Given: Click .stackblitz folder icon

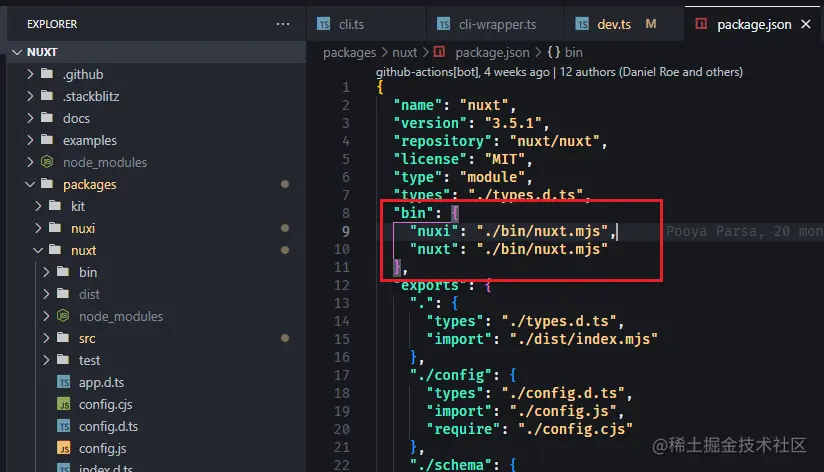Looking at the screenshot, I should coord(47,96).
